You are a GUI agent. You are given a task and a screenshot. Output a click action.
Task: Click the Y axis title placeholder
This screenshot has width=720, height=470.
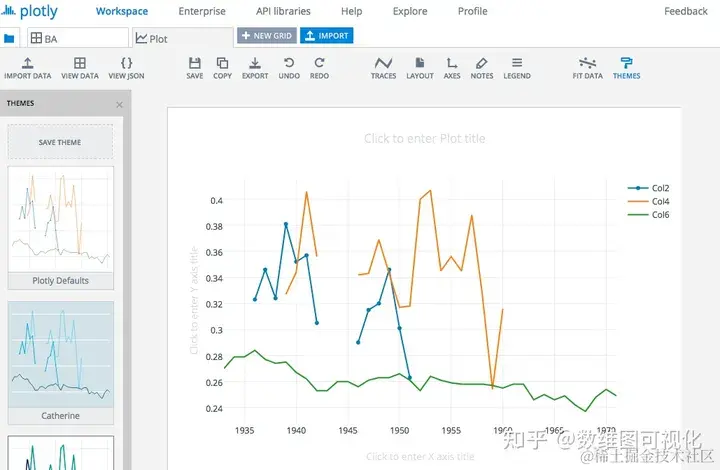click(194, 301)
